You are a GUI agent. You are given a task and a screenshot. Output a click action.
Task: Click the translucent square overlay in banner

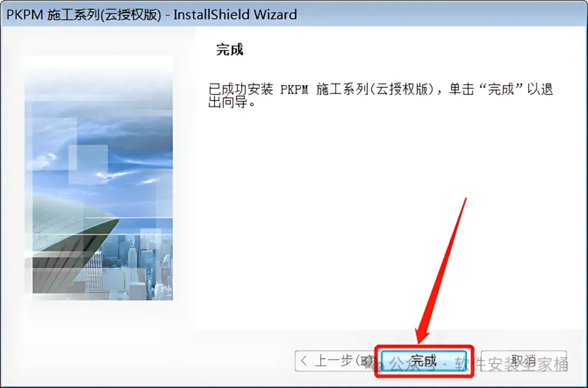tap(88, 165)
